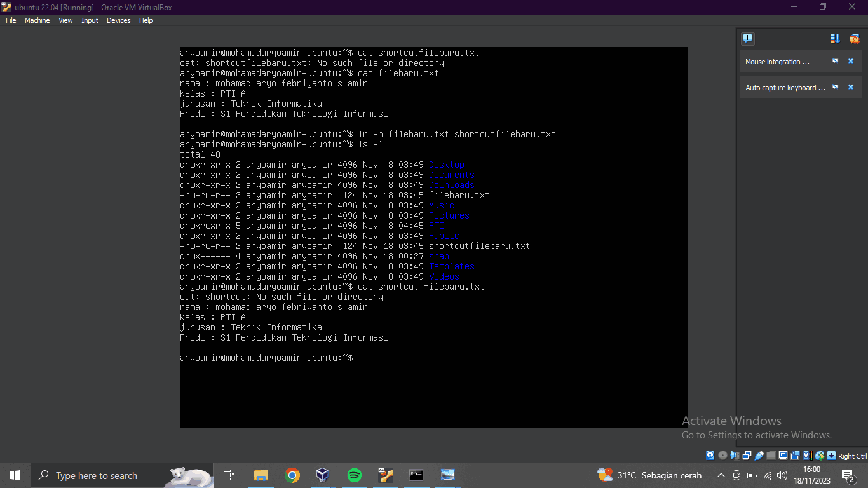
Task: Open the Wi-Fi network tray icon
Action: coord(767,475)
